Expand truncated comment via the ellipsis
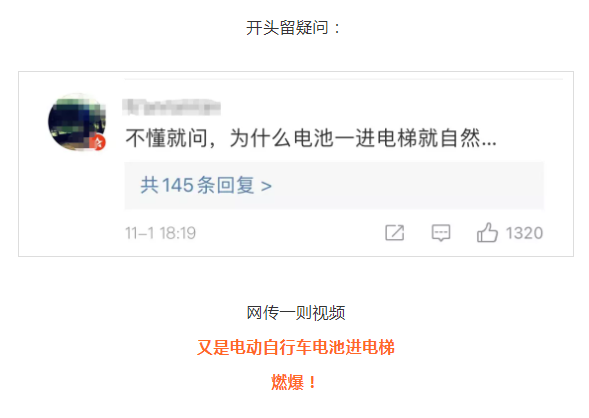The height and width of the screenshot is (418, 589). [489, 143]
